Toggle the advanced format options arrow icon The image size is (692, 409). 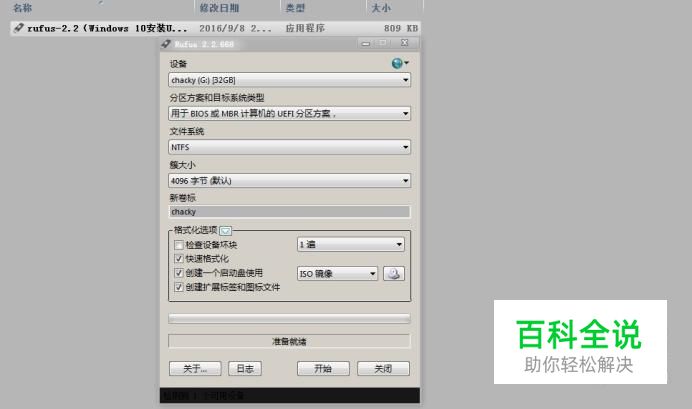(225, 231)
